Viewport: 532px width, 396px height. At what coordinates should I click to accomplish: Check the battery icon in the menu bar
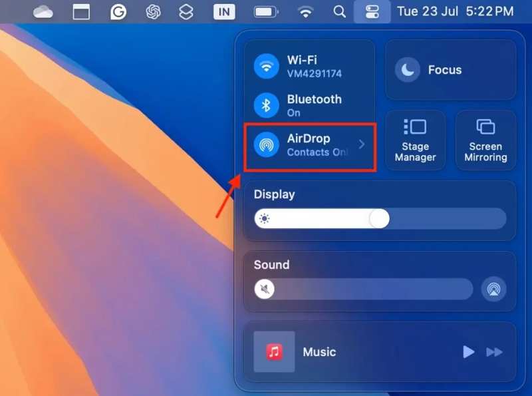point(265,11)
